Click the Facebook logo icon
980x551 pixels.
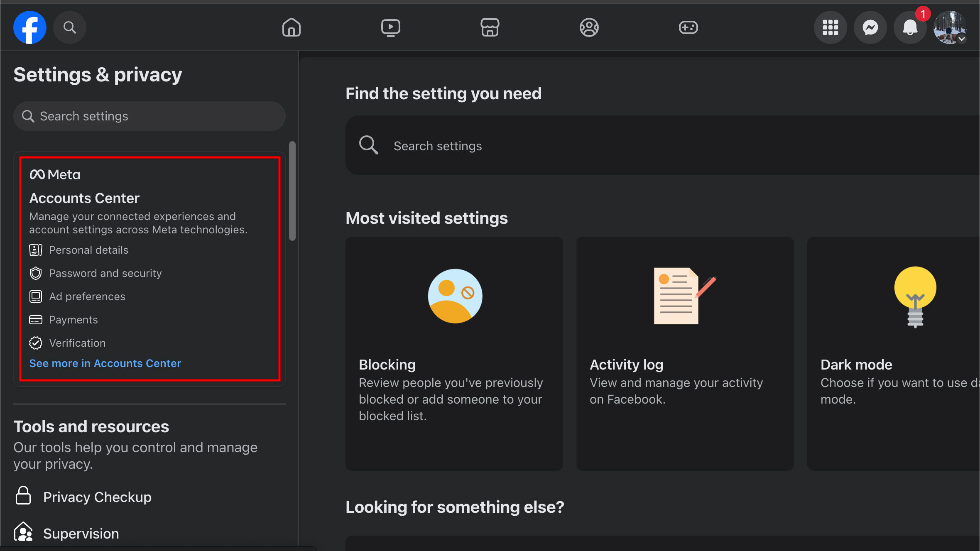tap(29, 27)
